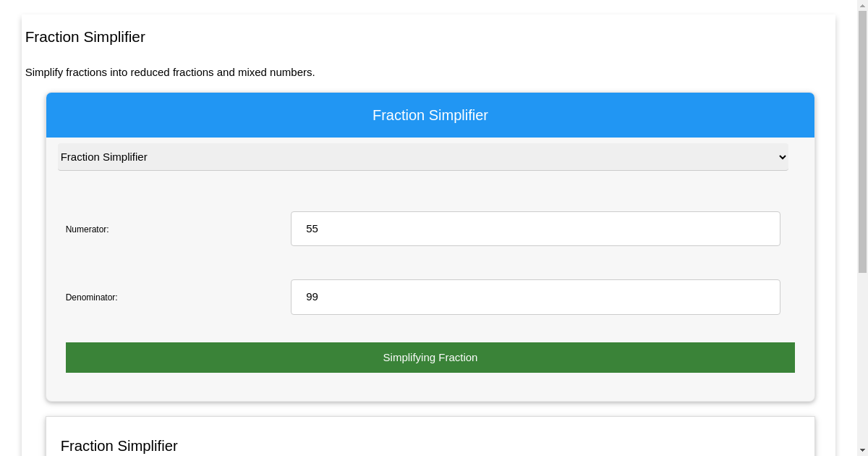Select the Numerator label text
868x456 pixels.
point(87,229)
